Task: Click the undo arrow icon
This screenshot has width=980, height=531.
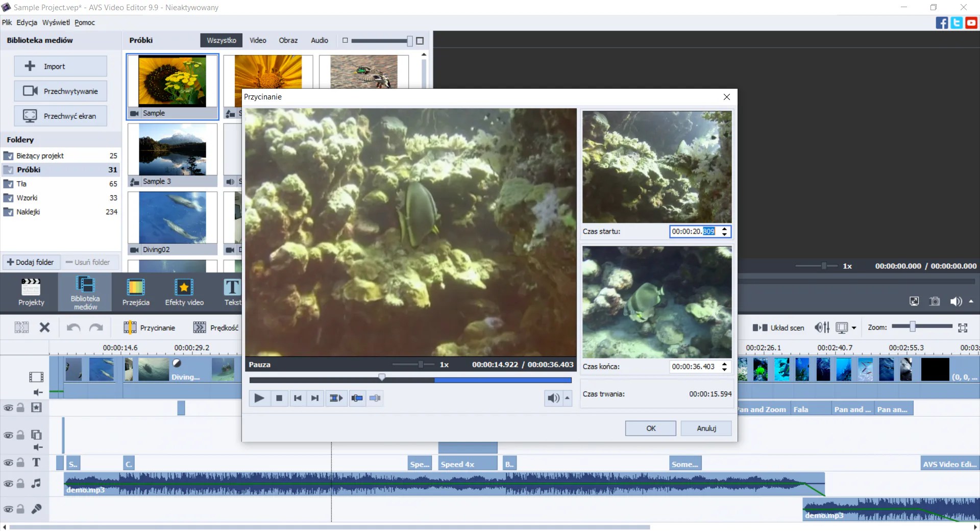Action: pos(73,327)
